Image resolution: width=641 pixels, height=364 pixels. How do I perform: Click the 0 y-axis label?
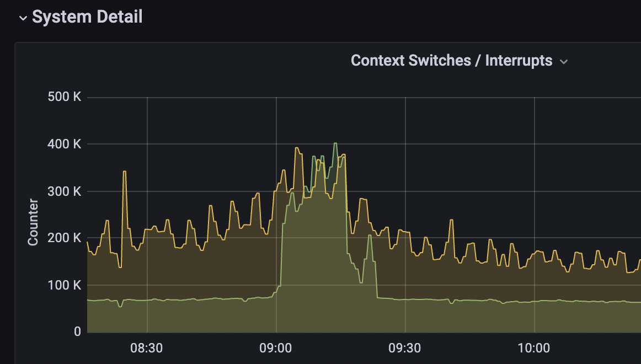pos(77,332)
